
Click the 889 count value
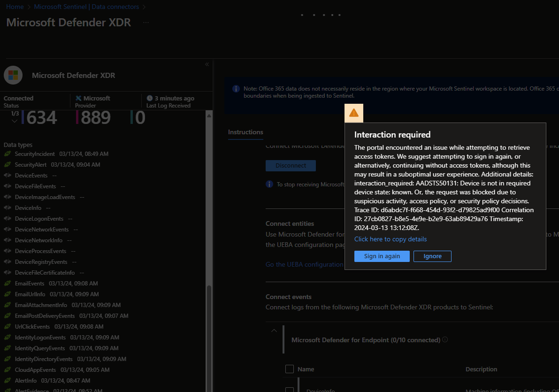pyautogui.click(x=96, y=118)
